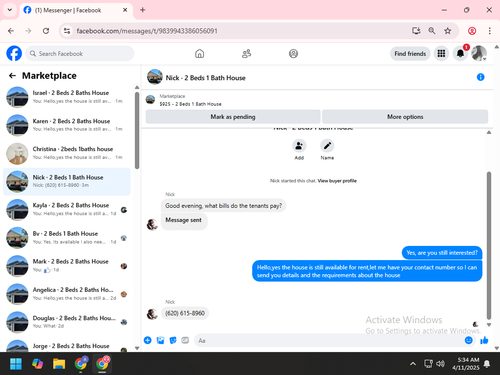Open conversation info icon for Nick
This screenshot has height=375, width=500.
[x=480, y=77]
